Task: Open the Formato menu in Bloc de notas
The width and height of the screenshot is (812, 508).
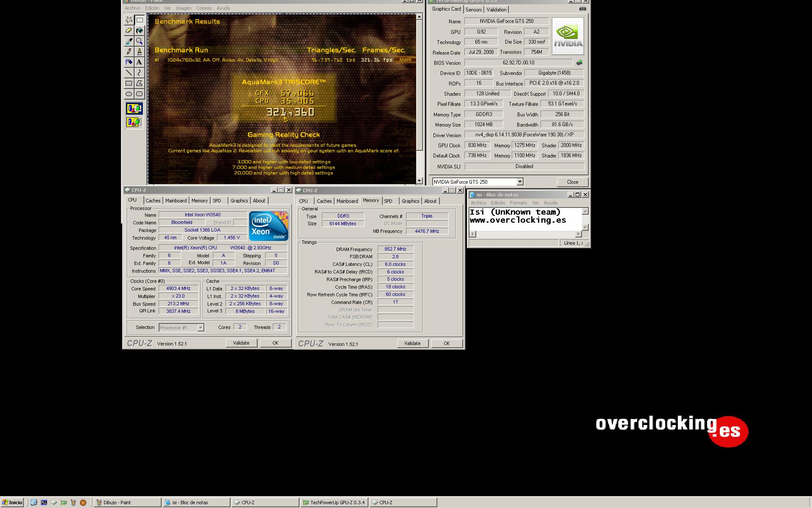Action: click(x=518, y=203)
